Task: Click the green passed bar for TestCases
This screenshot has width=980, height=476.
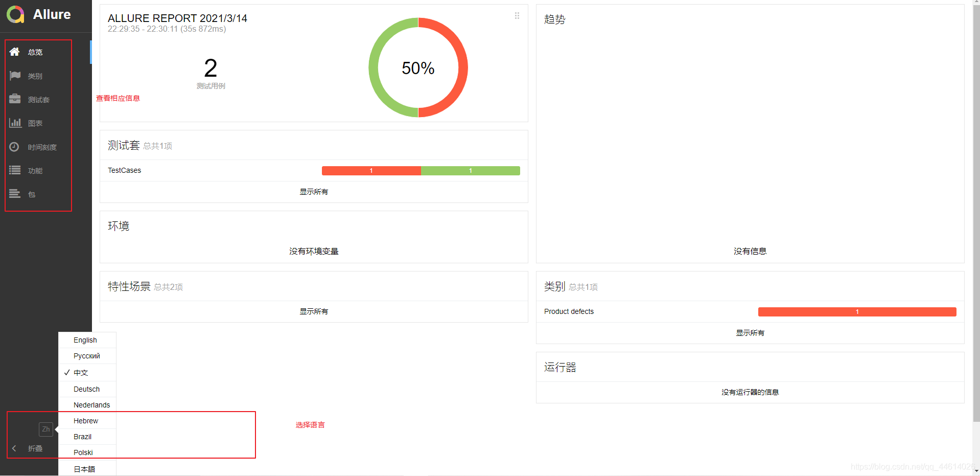Action: click(471, 171)
